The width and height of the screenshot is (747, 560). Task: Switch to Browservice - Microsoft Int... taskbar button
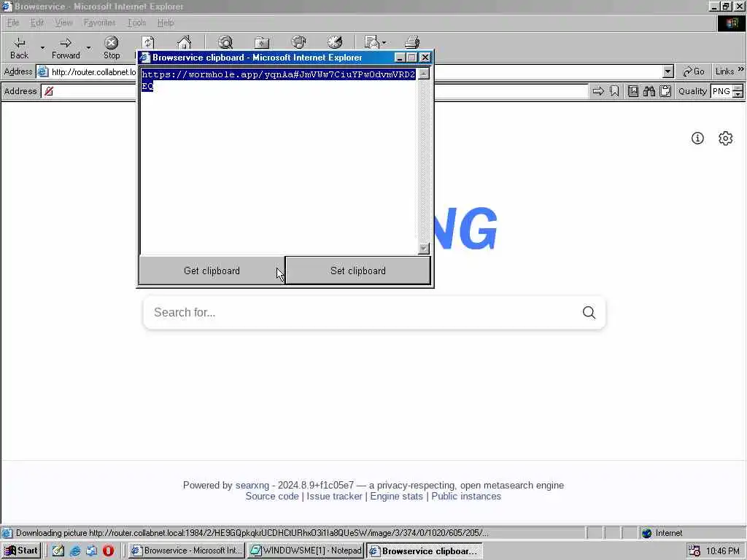[186, 551]
